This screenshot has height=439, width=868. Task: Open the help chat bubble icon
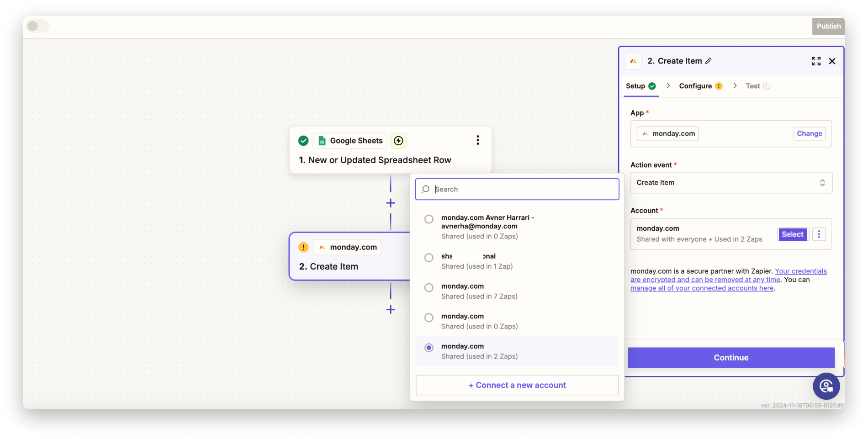point(826,386)
